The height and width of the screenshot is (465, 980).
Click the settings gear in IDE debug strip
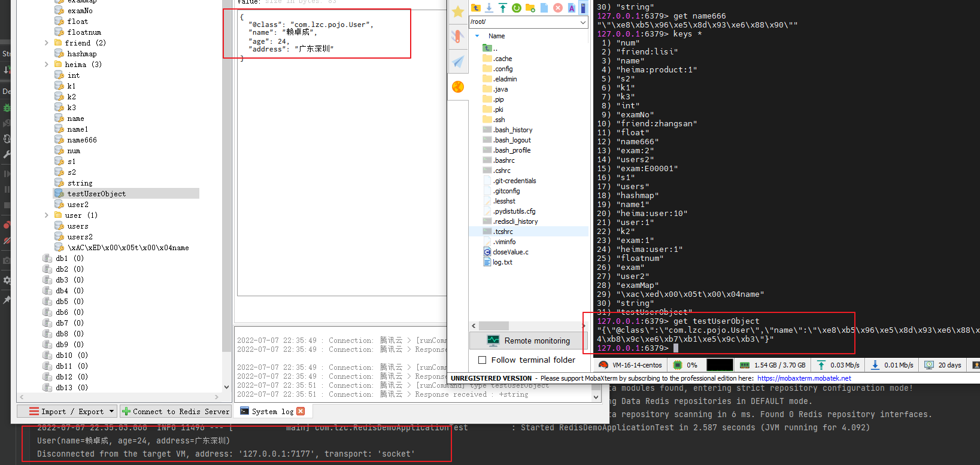(7, 280)
